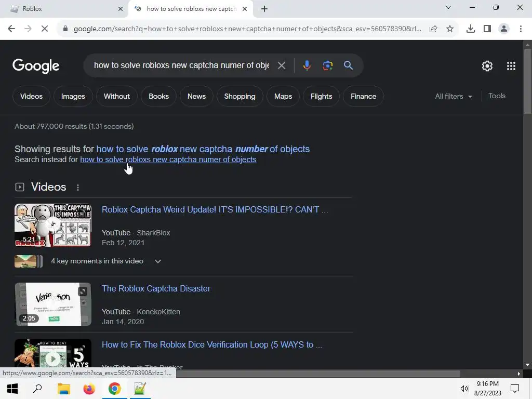Clear the search box with the X
The width and height of the screenshot is (532, 399).
pos(281,65)
